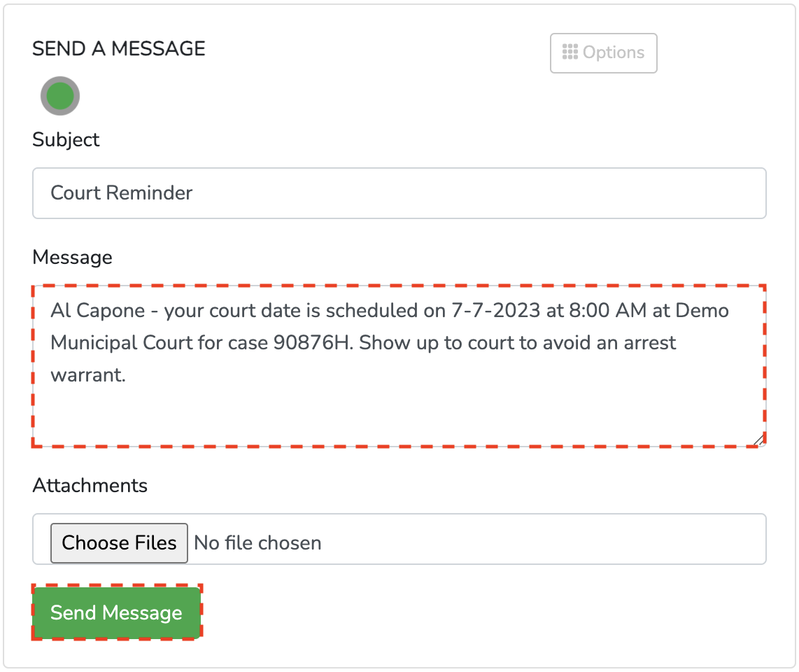Click the resize handle on the message box
The width and height of the screenshot is (799, 672).
point(758,440)
